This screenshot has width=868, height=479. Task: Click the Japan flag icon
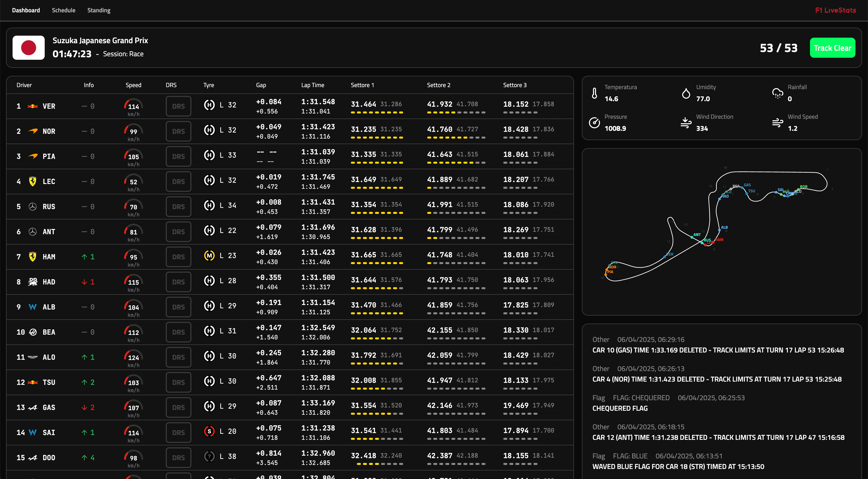click(29, 47)
